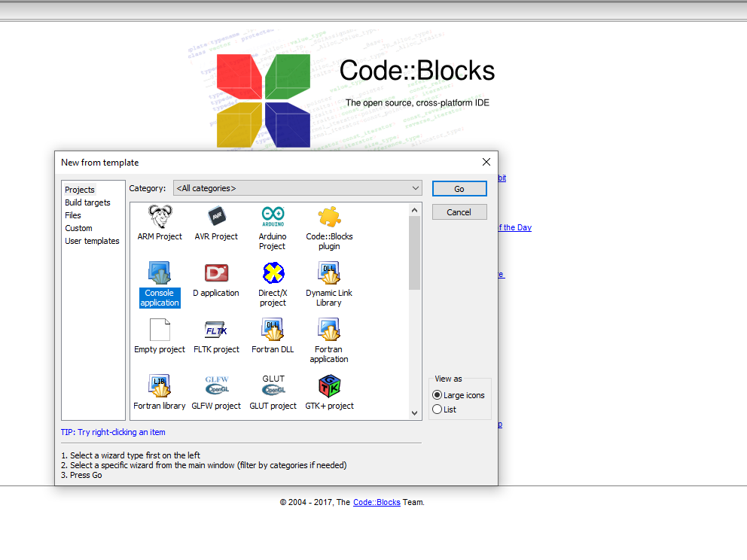Choose the Fortran library template
Viewport: 747px width, 560px height.
160,392
